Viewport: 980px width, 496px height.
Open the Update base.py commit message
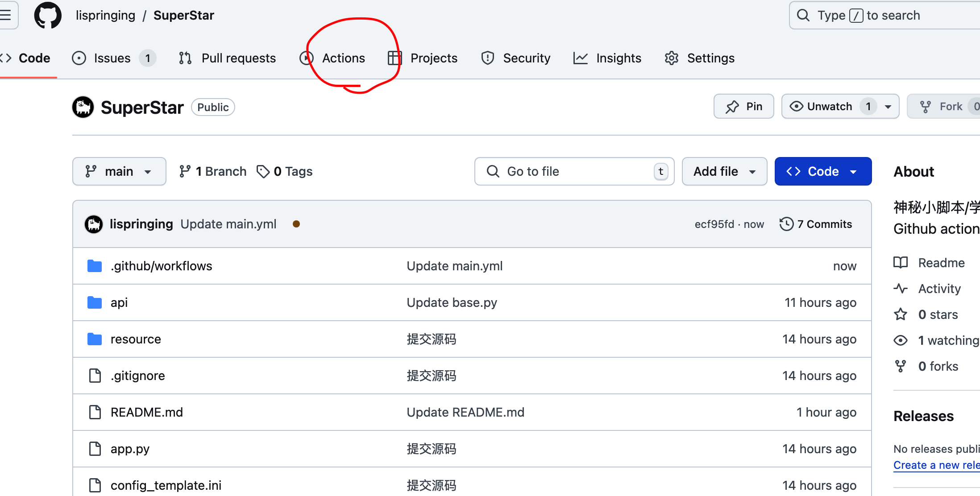point(452,302)
